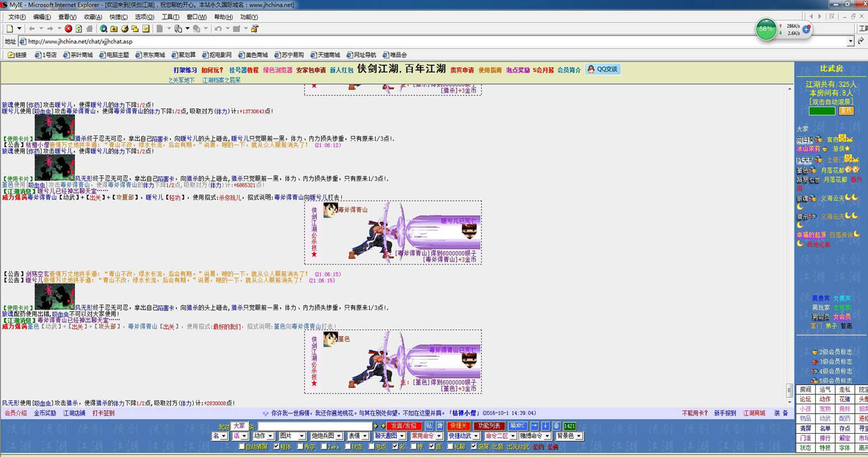This screenshot has width=868, height=457.
Task: Click the red Stop loading toolbar icon
Action: pyautogui.click(x=68, y=29)
